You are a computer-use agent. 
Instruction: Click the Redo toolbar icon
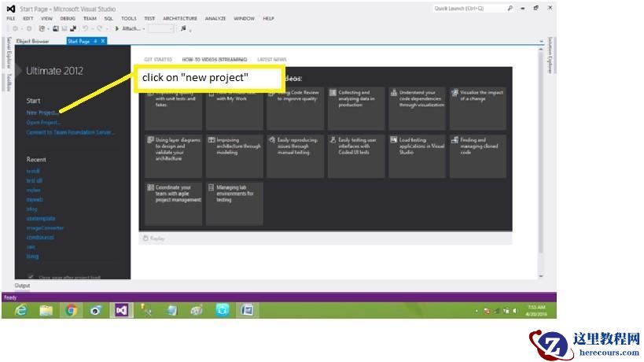[x=99, y=29]
